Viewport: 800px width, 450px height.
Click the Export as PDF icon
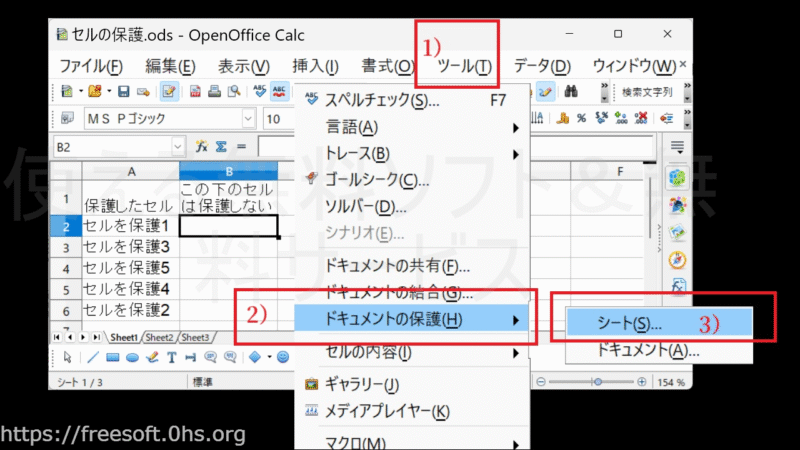pyautogui.click(x=196, y=92)
